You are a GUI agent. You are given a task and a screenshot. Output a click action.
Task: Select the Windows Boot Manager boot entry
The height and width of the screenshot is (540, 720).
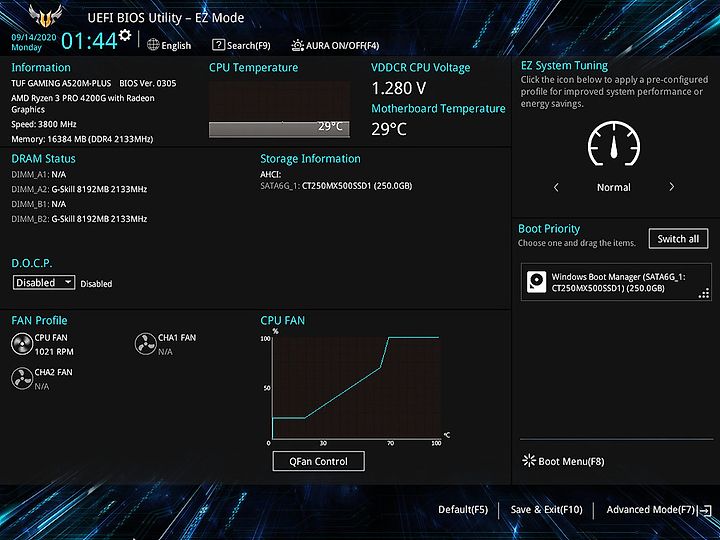coord(616,282)
